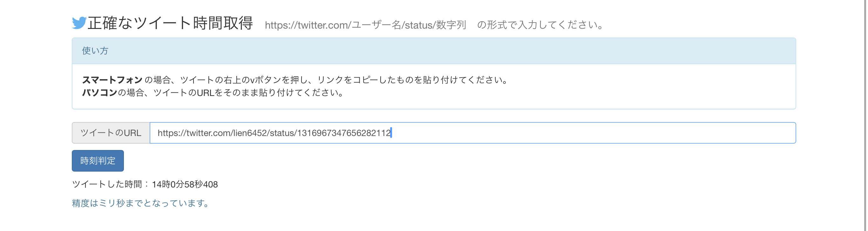The width and height of the screenshot is (868, 231).
Task: Click the vertical scrollbar at the right edge
Action: tap(865, 115)
